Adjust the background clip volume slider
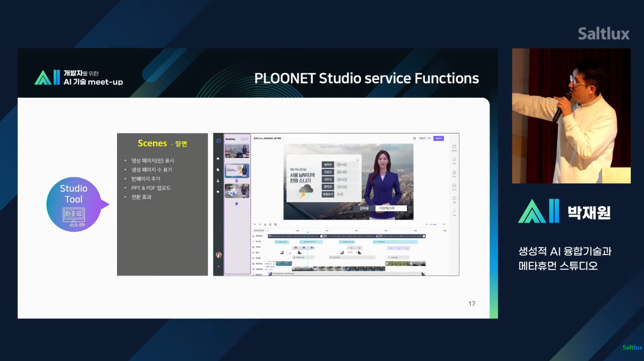Viewport: 644px width, 361px height. 269,270
